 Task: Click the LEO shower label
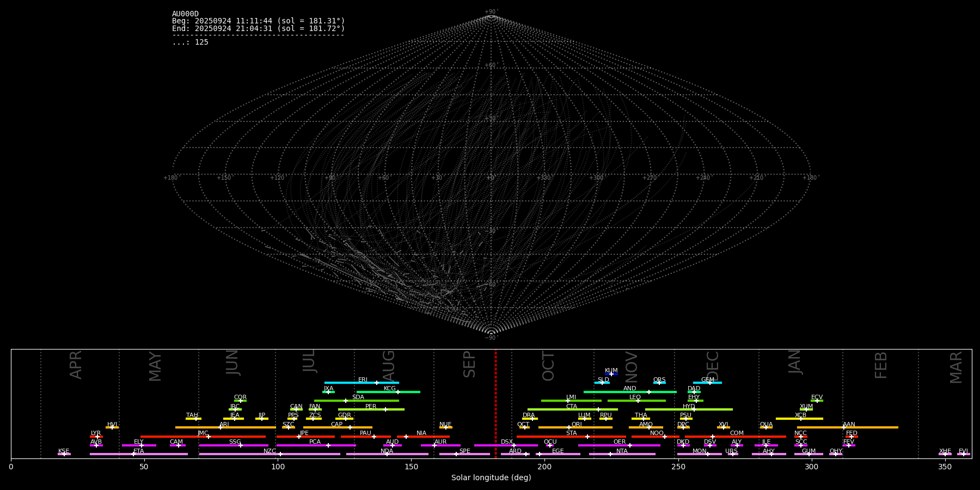tap(635, 397)
